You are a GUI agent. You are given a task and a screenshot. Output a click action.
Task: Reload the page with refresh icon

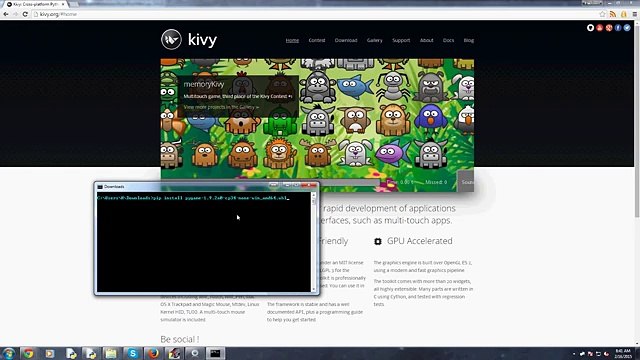[25, 14]
